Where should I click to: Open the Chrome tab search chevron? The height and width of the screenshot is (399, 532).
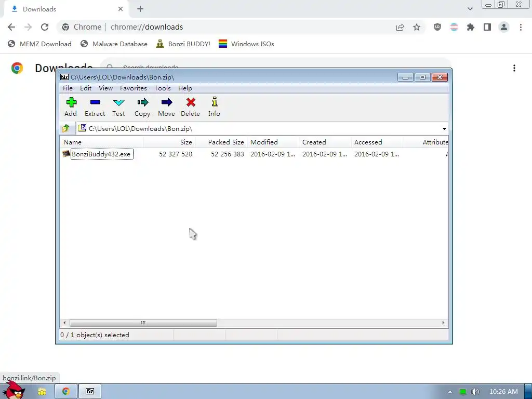tap(470, 9)
